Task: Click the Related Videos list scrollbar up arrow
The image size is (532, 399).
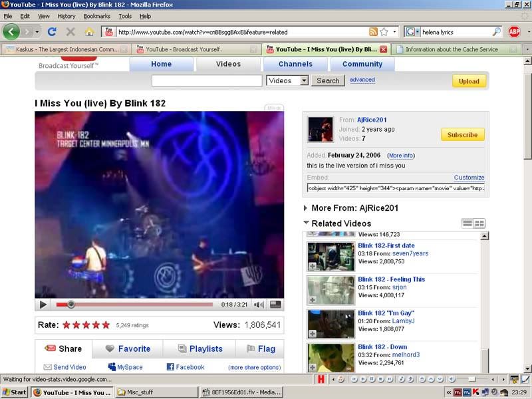Action: pos(485,236)
